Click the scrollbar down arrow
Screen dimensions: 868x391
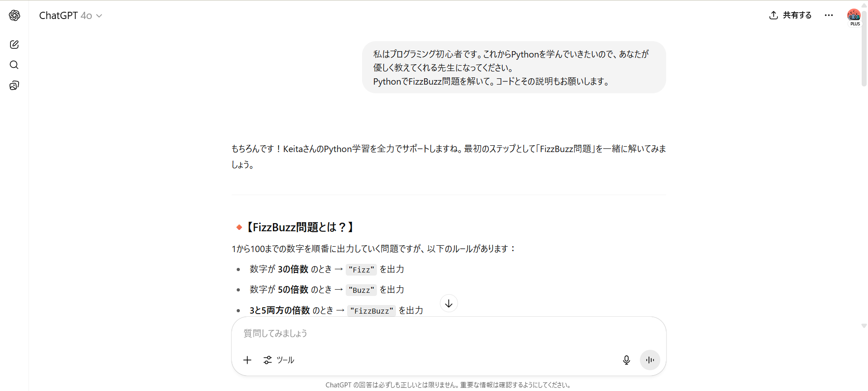tap(864, 326)
